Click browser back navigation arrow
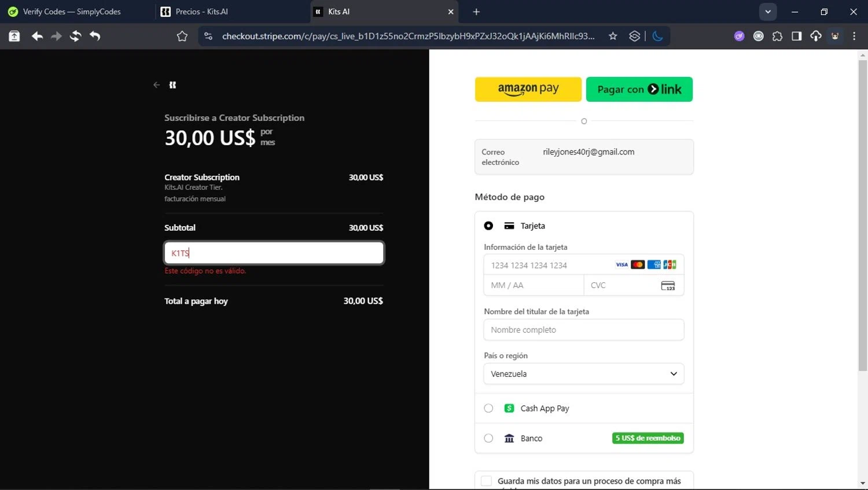This screenshot has height=490, width=868. (37, 36)
